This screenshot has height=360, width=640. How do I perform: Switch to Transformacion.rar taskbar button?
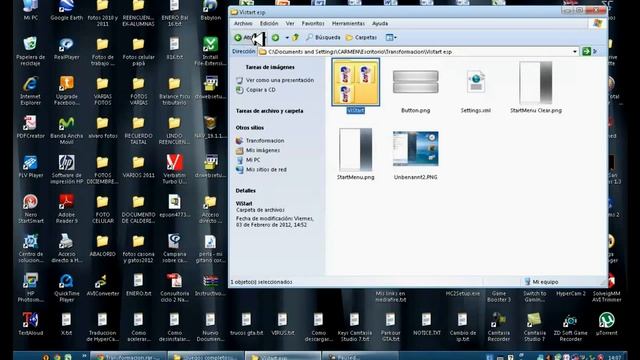coord(128,356)
